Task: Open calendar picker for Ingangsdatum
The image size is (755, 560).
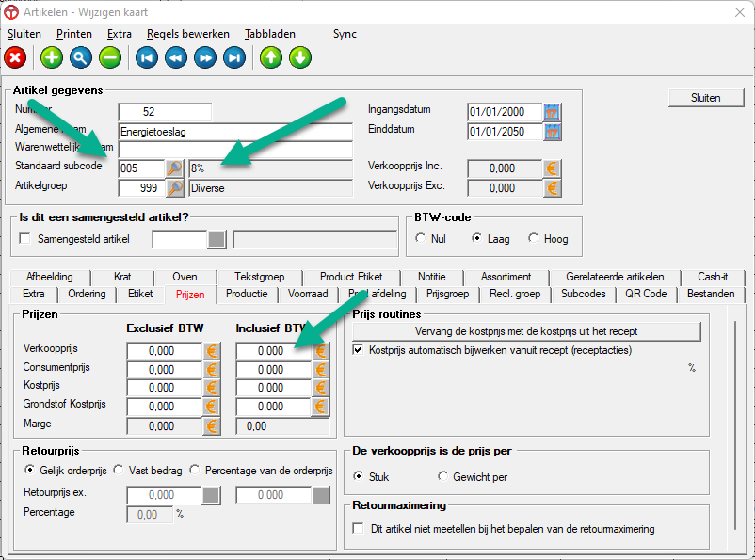Action: point(552,112)
